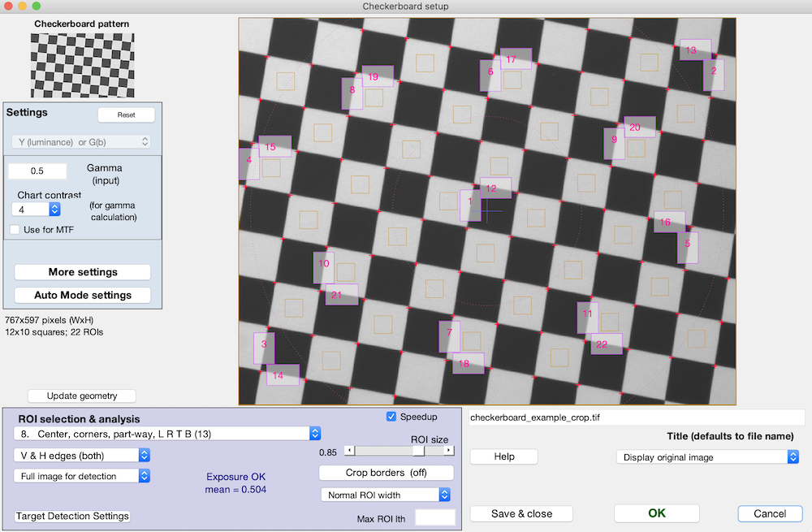Open Target Detection Settings
The width and height of the screenshot is (812, 532).
coord(72,516)
